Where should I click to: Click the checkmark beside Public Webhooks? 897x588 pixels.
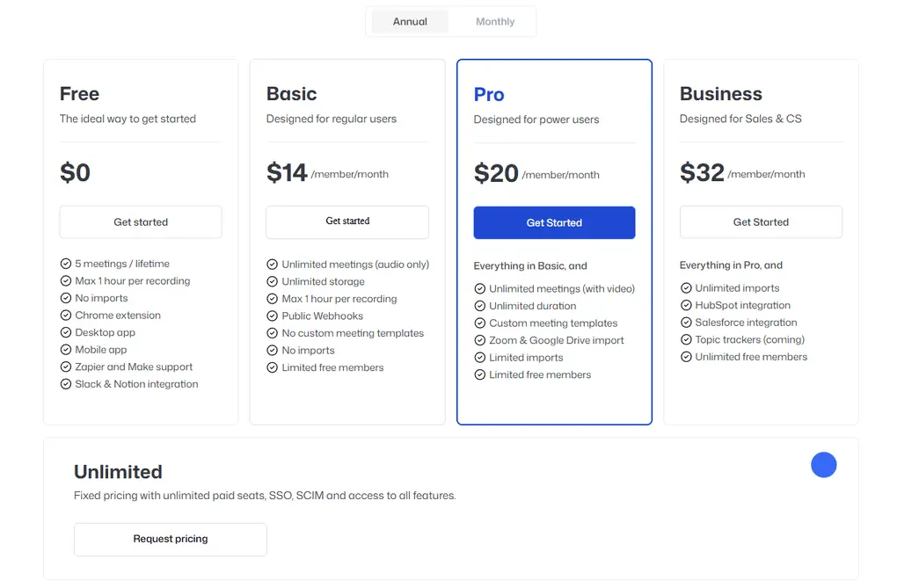tap(273, 316)
